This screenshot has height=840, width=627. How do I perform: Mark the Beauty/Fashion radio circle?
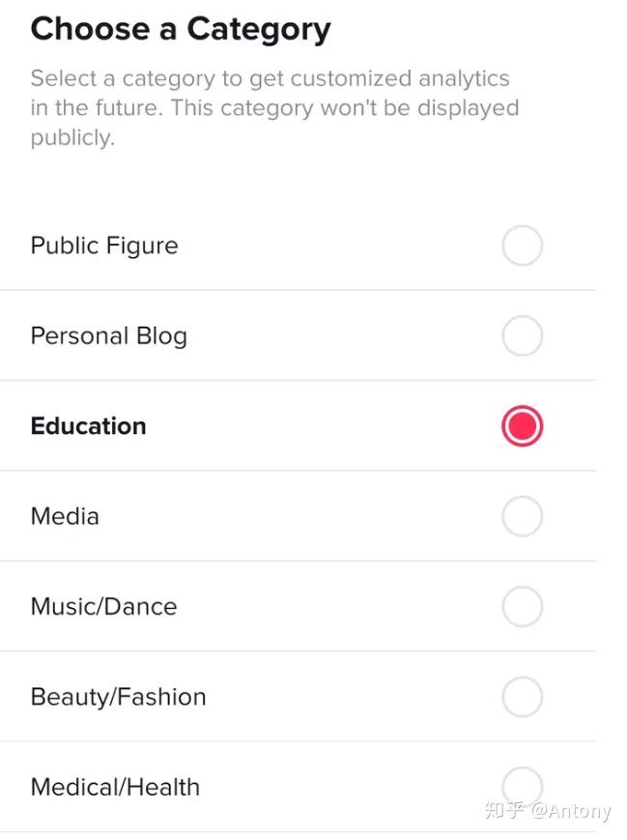coord(522,697)
